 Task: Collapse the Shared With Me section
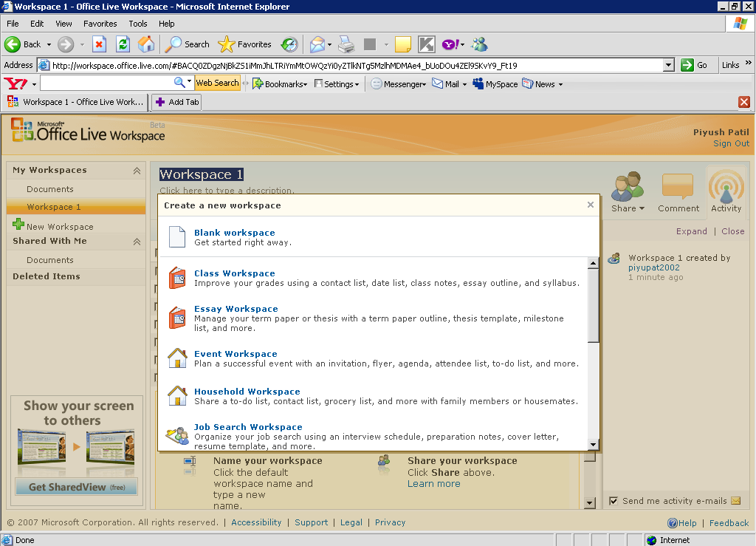[137, 241]
